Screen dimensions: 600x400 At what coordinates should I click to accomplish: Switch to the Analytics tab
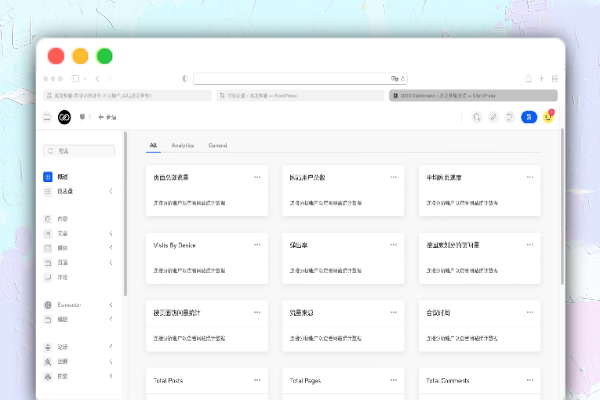tap(182, 146)
